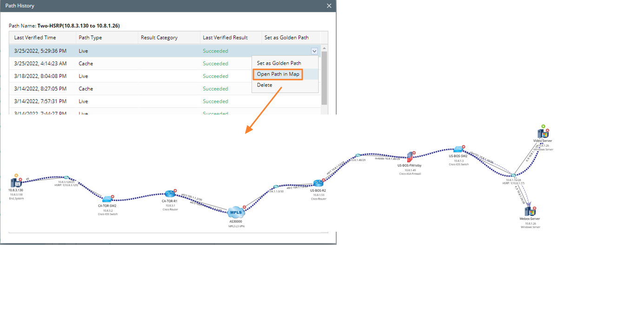Viewport: 644px width, 309px height.
Task: Close the Path History dialog
Action: [329, 6]
